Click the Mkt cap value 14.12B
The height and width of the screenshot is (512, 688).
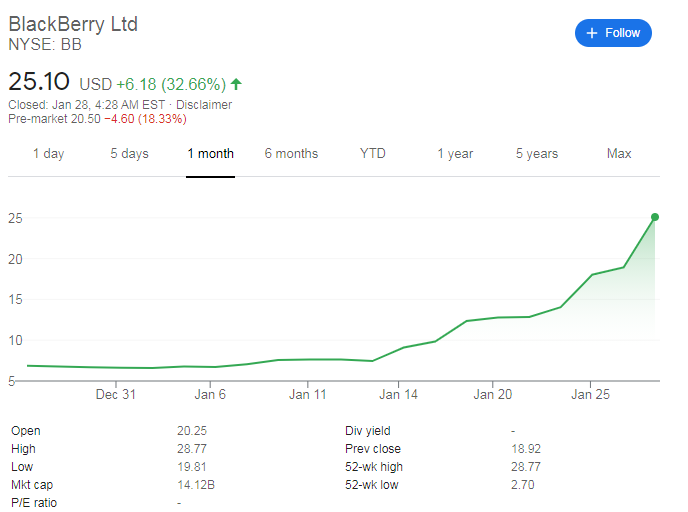[196, 485]
